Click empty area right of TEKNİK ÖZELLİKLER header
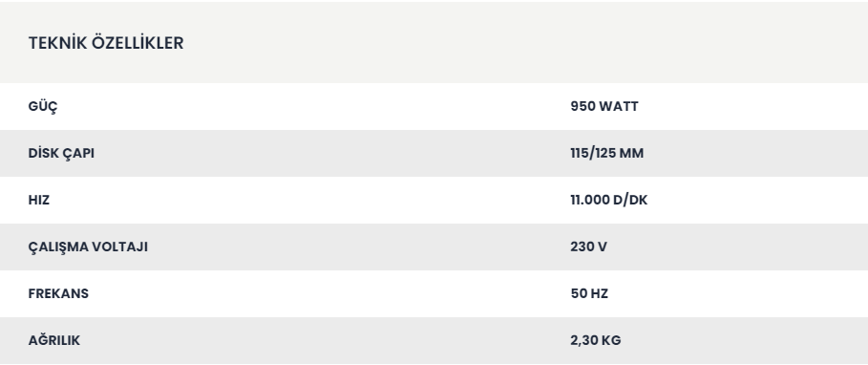This screenshot has width=868, height=365. [x=526, y=43]
